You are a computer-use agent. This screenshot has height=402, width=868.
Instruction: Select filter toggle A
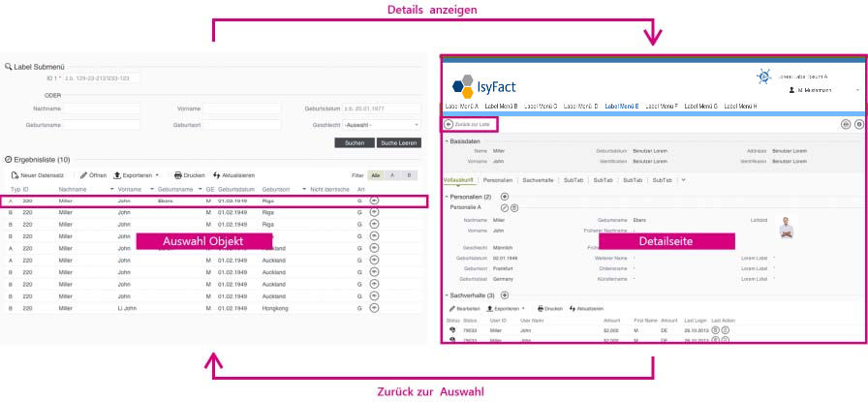(x=392, y=175)
